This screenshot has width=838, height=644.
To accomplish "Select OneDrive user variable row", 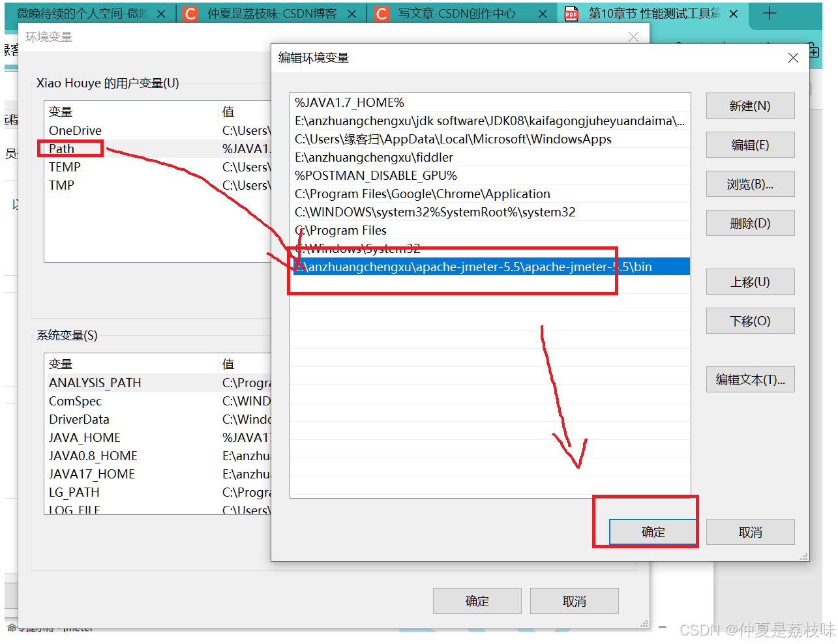I will pos(158,130).
